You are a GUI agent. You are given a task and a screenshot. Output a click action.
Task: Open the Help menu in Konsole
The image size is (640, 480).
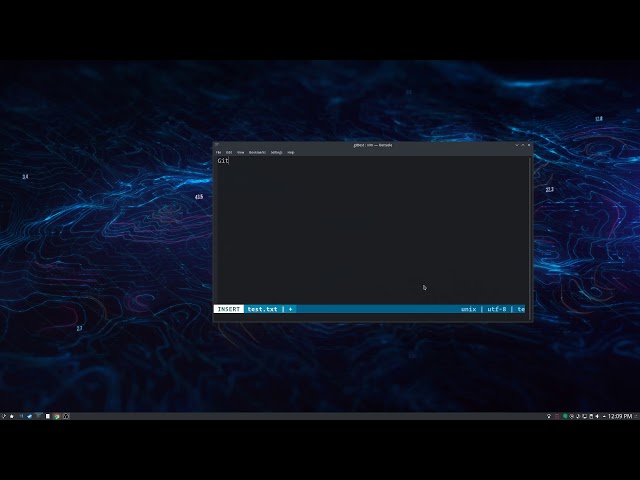pyautogui.click(x=291, y=152)
